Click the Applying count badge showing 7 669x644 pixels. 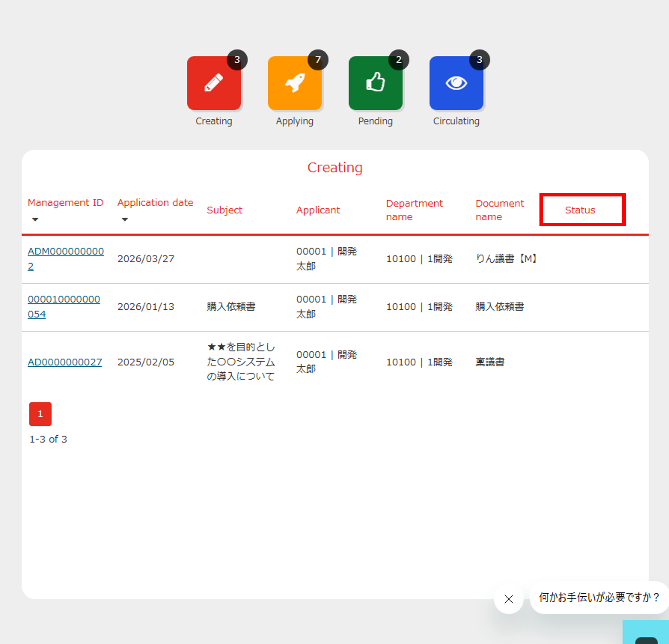318,60
